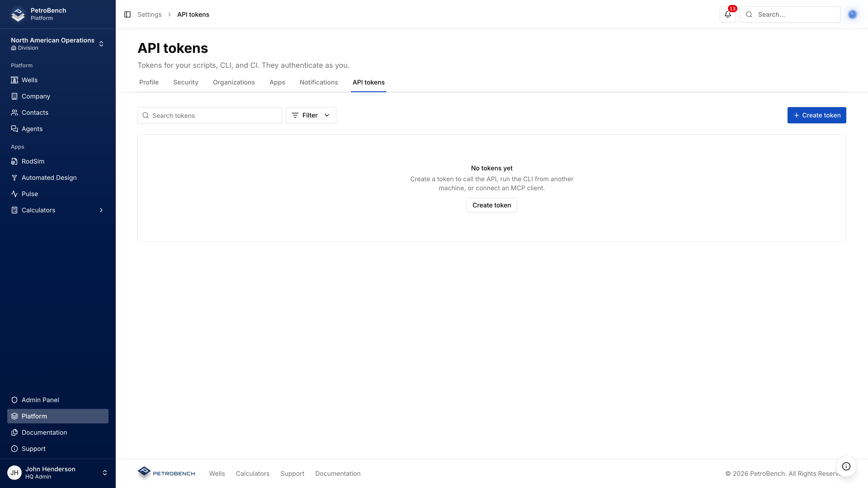
Task: Switch to the Notifications tab
Action: [318, 82]
